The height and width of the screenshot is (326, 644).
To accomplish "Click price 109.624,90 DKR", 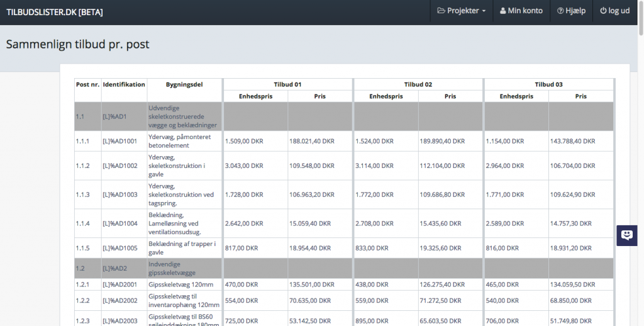I will (572, 194).
